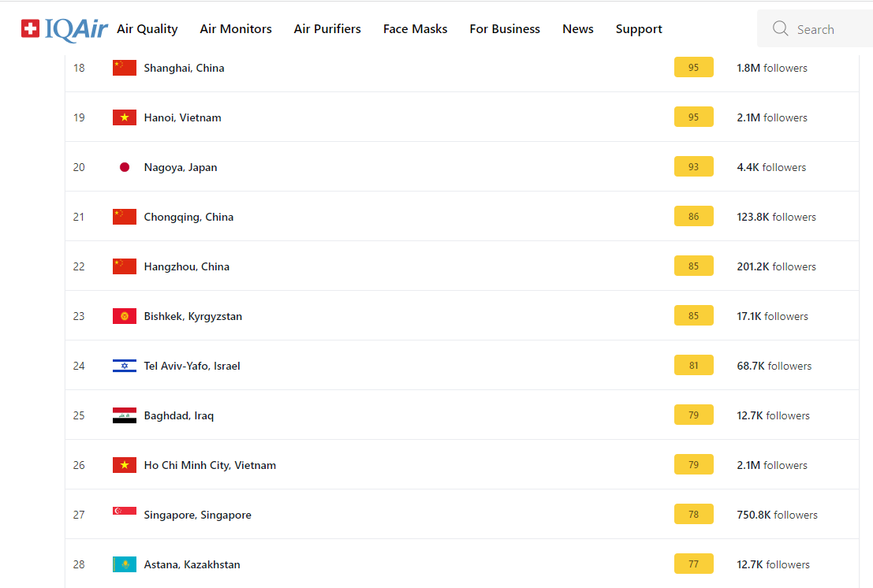The image size is (873, 588).
Task: Click the Kazakhstan flag beside Astana
Action: (125, 564)
